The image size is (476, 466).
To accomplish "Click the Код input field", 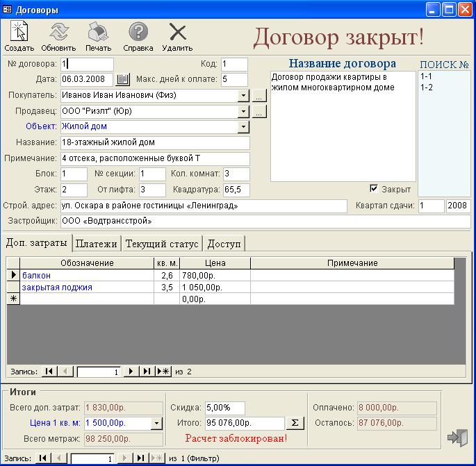I will (234, 65).
